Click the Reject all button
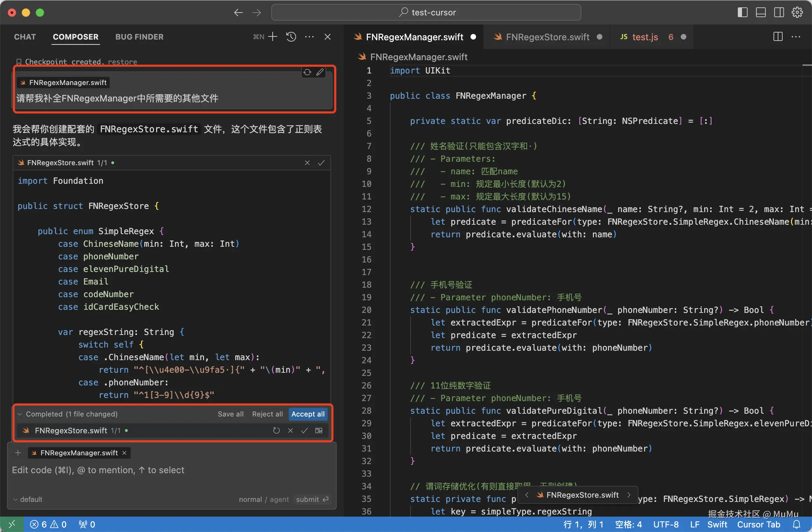812x532 pixels. pos(267,414)
